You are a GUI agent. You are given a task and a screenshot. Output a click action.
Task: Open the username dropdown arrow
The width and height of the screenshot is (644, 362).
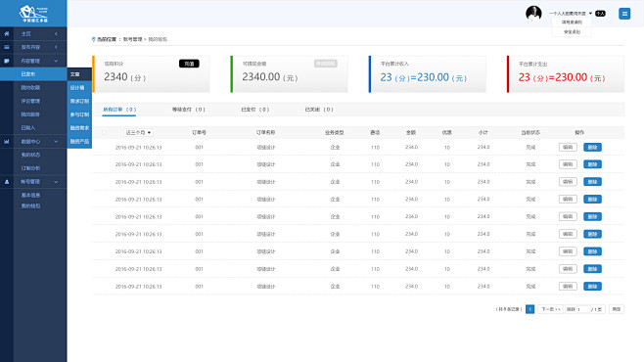point(590,14)
